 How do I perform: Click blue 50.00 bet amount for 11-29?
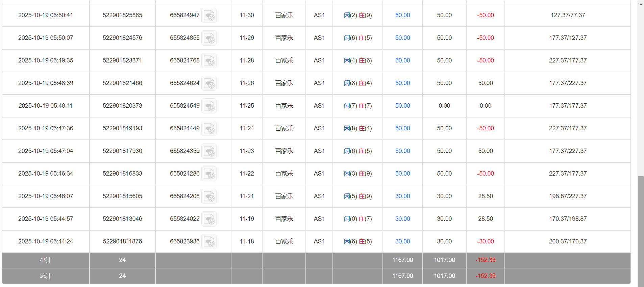pyautogui.click(x=402, y=38)
